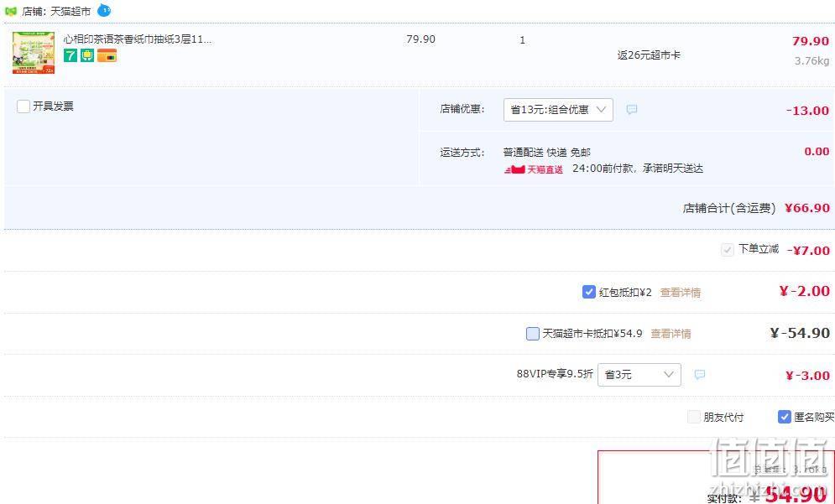Open the tissue product thumbnail image

34,53
